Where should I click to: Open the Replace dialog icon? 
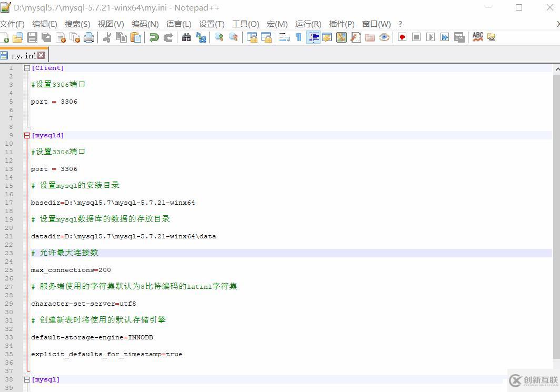[x=201, y=37]
